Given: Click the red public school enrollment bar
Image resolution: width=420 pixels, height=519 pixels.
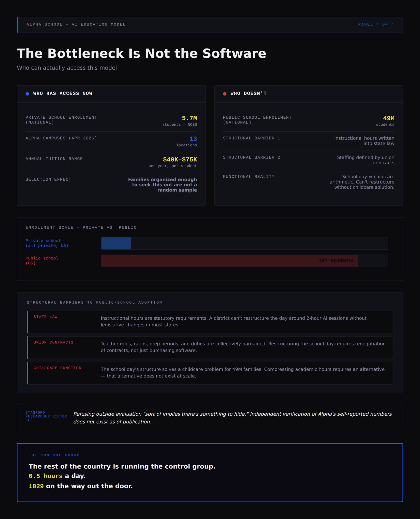Looking at the screenshot, I should pos(229,261).
